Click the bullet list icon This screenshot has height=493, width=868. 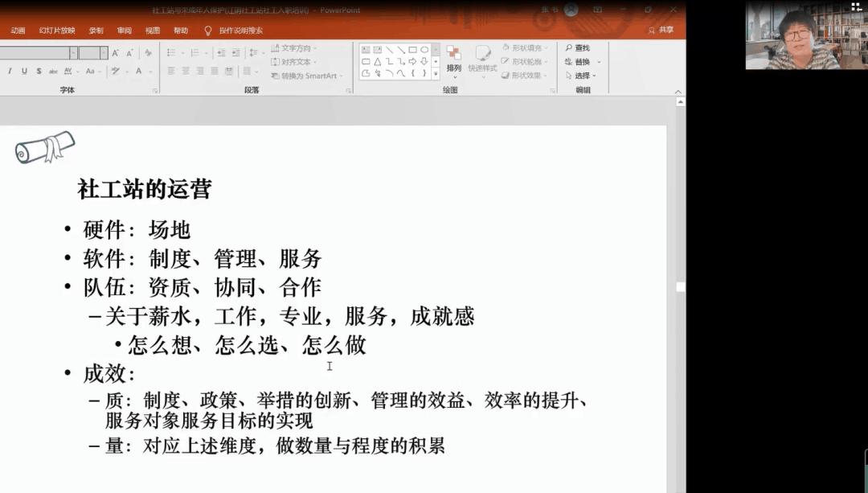click(x=171, y=53)
